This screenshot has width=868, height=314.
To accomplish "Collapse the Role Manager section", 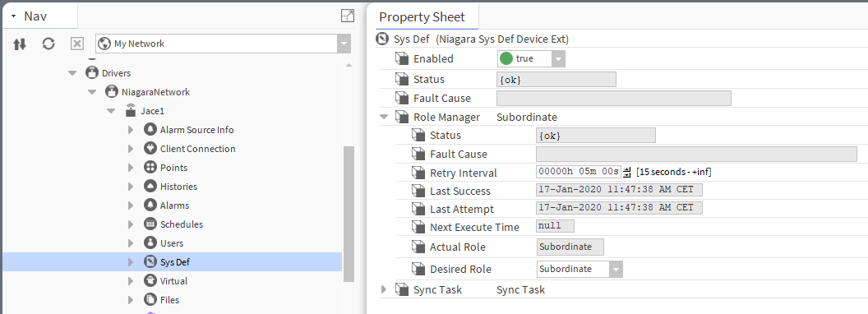I will pos(384,117).
